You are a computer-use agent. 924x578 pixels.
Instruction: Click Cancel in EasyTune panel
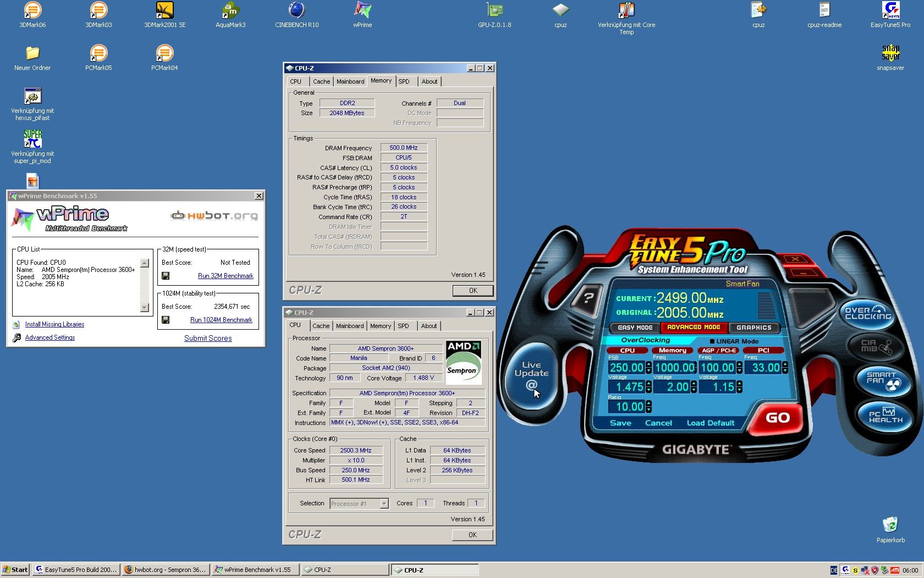point(658,423)
